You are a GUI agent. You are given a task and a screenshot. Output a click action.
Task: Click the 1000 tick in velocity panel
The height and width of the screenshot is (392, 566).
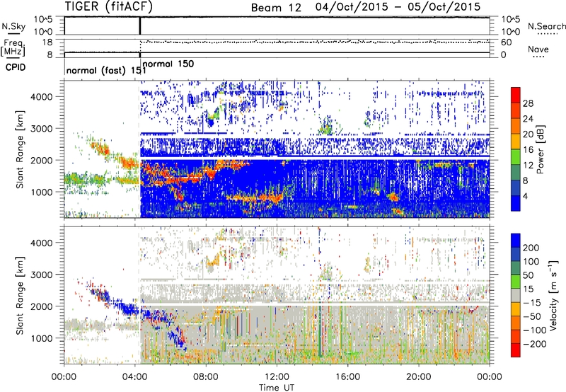[x=41, y=338]
